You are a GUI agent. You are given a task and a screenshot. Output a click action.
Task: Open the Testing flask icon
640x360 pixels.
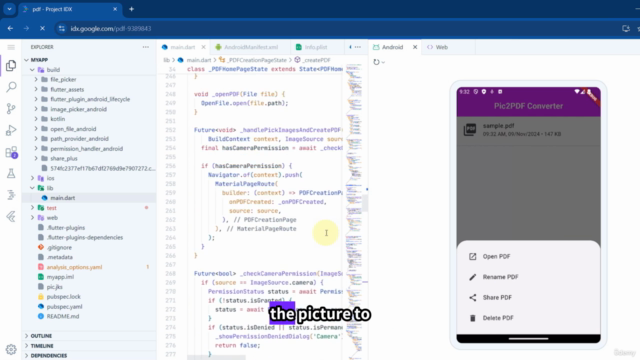coord(11,173)
